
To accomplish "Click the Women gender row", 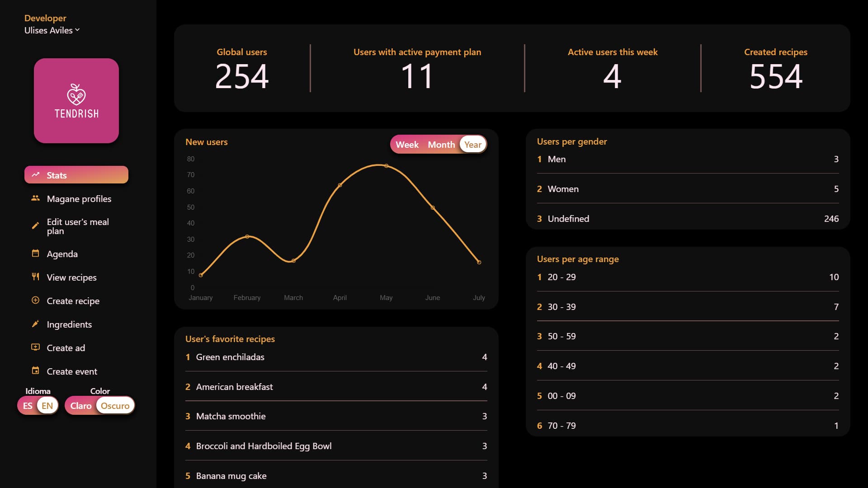I will coord(688,189).
